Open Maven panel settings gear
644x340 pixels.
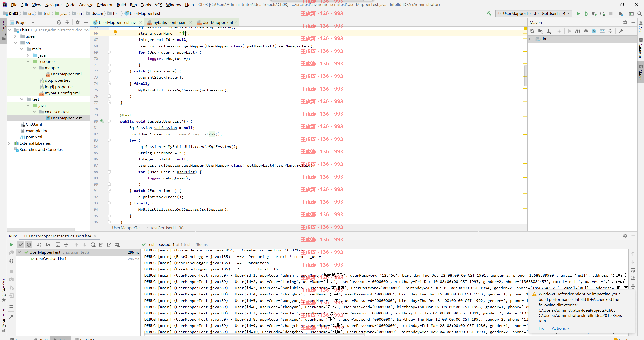tap(625, 22)
